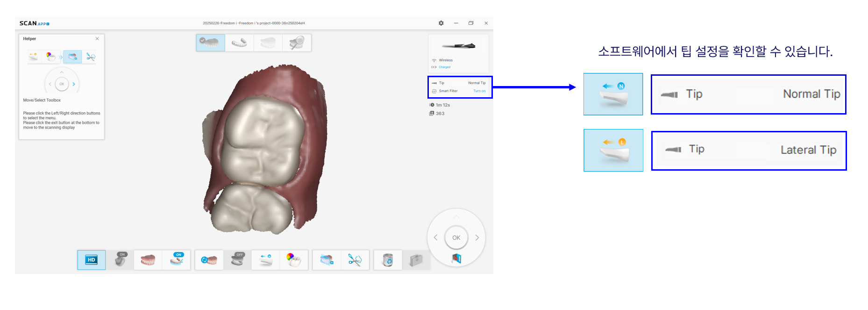868x310 pixels.
Task: Click the pink full-denture icon in bottom toolbar
Action: click(148, 260)
